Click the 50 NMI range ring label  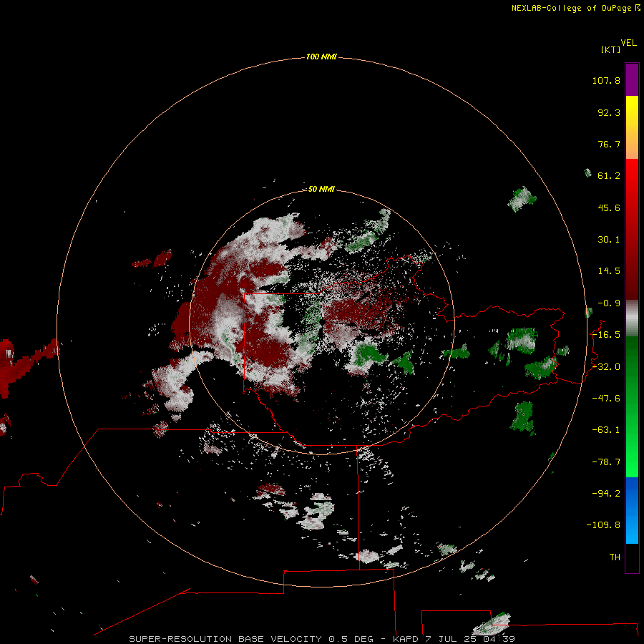point(321,189)
